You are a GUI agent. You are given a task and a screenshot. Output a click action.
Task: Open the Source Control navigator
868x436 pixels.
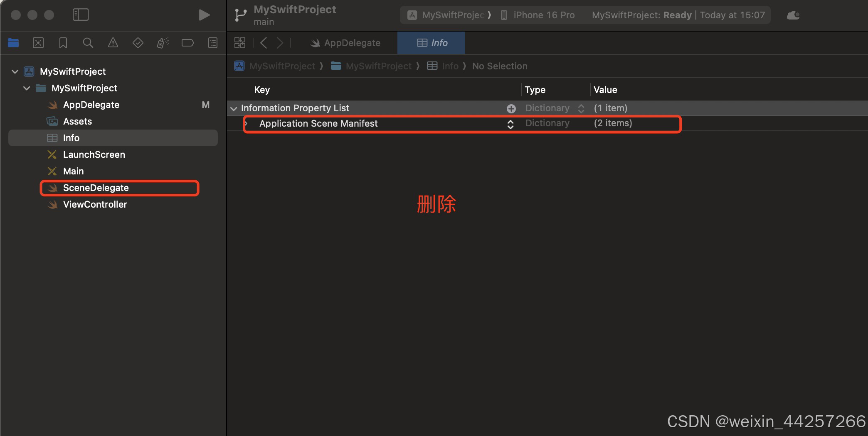(x=38, y=43)
